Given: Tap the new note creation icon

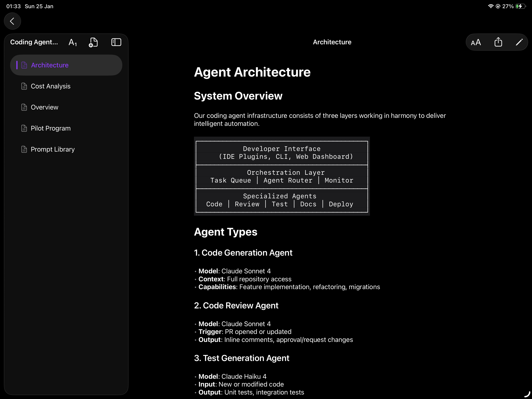Looking at the screenshot, I should (x=93, y=42).
